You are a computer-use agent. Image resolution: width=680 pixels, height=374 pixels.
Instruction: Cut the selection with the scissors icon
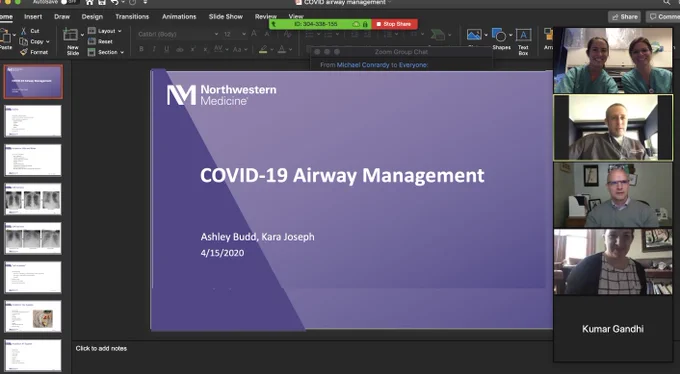pos(24,31)
